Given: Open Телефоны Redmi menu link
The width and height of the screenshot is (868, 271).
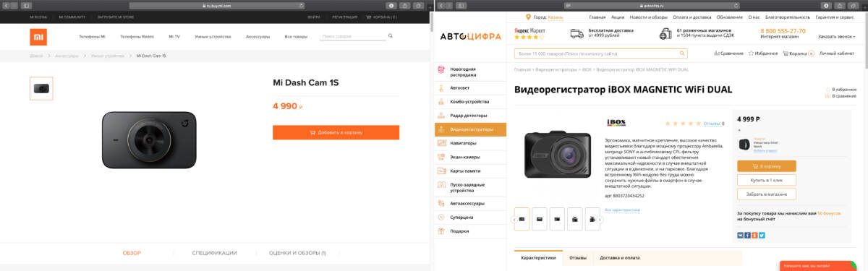Looking at the screenshot, I should point(137,36).
